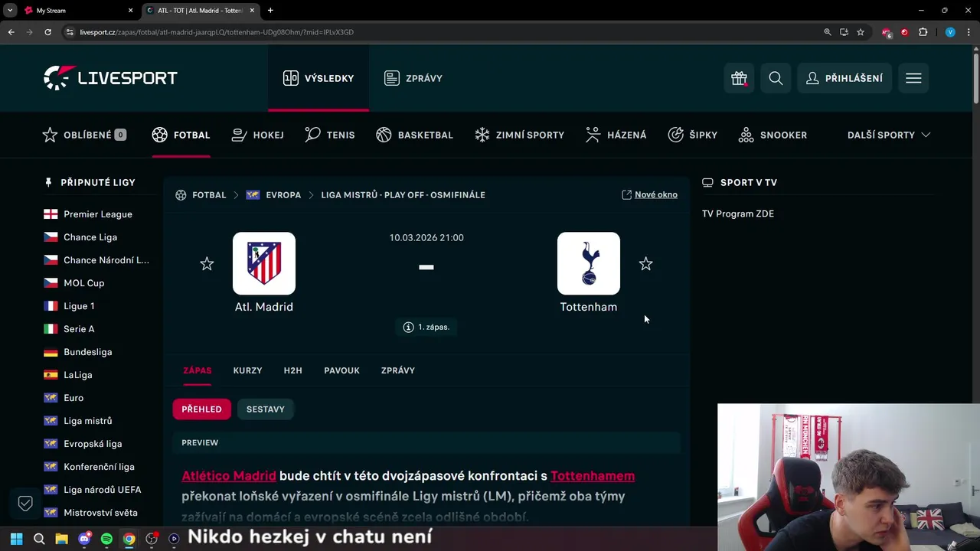The height and width of the screenshot is (551, 980).
Task: Open Liga mistrů in the sidebar
Action: tap(87, 421)
